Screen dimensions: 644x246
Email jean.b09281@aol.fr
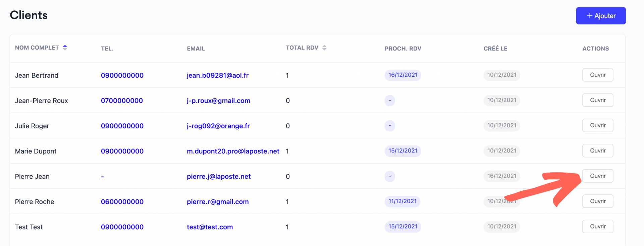click(x=218, y=75)
